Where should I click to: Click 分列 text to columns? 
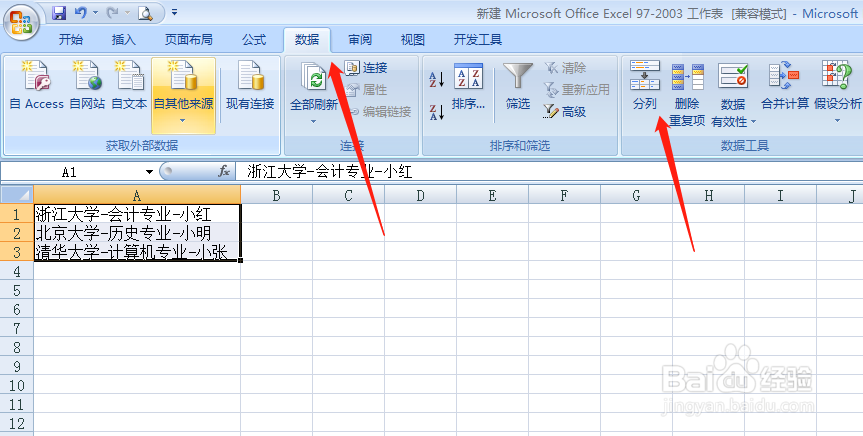(644, 86)
